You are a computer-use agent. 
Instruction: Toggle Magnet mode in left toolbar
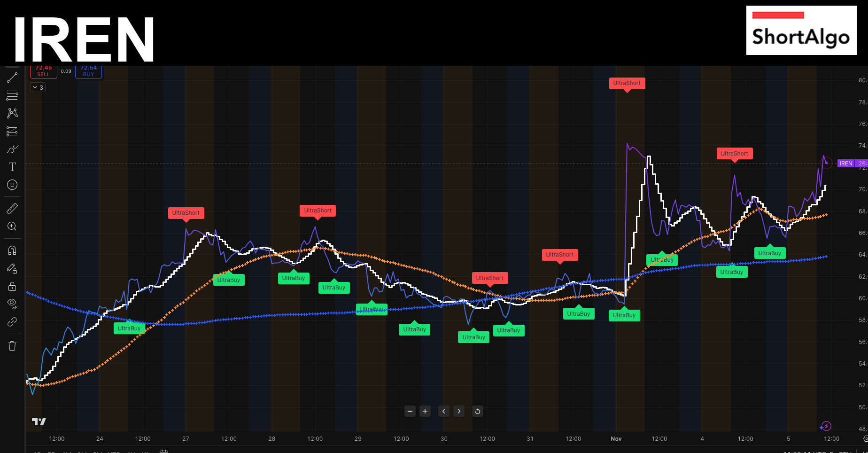[12, 250]
